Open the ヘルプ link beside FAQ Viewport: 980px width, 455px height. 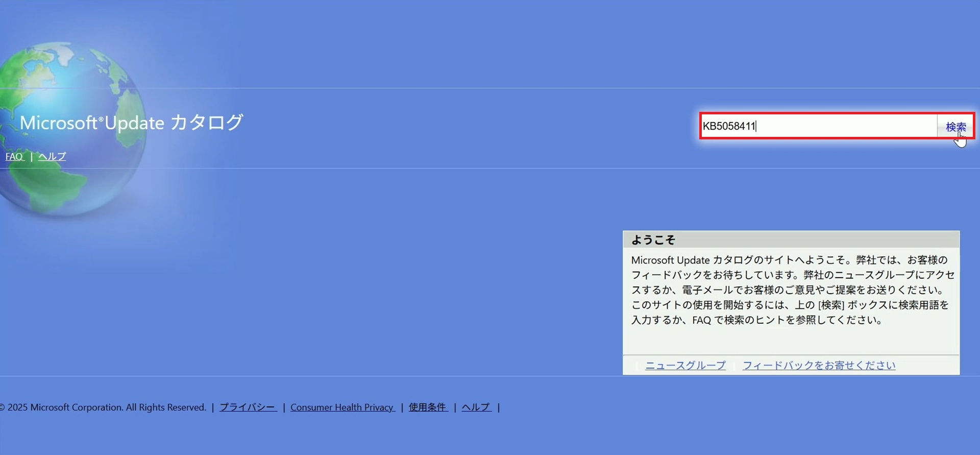(x=52, y=157)
